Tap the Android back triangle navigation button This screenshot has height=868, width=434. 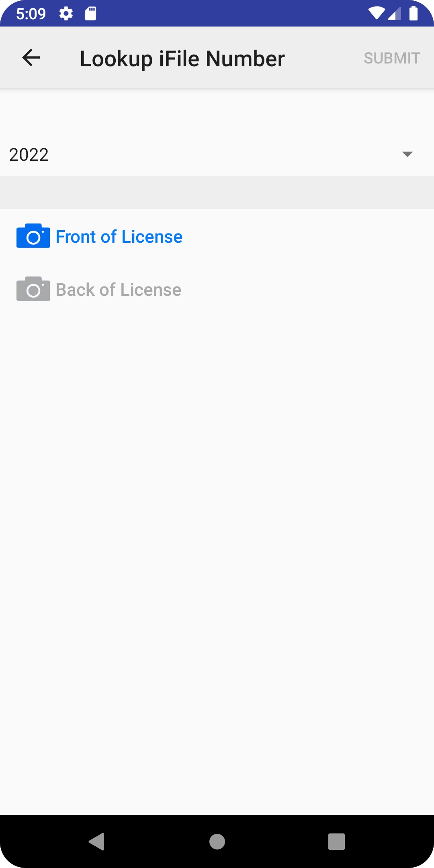coord(97,841)
